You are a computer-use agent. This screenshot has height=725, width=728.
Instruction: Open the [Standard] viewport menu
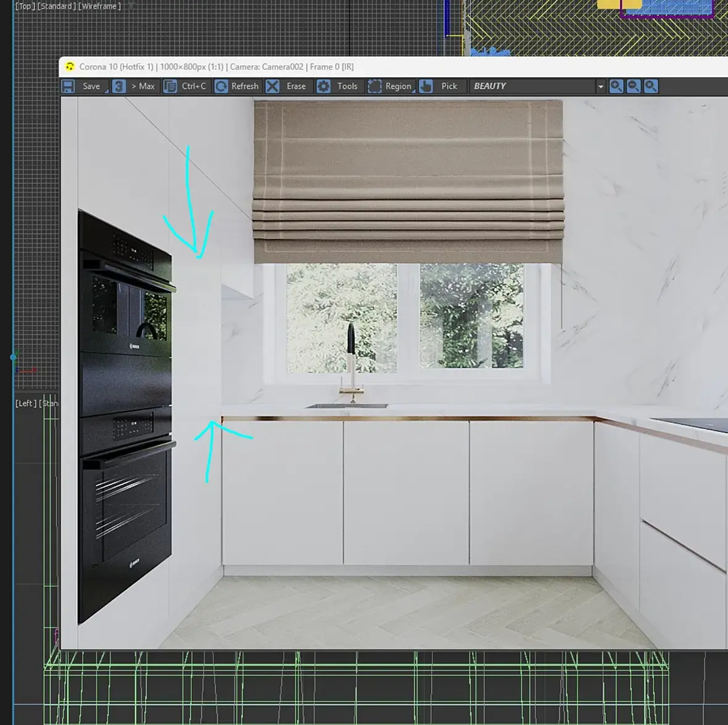pos(57,6)
